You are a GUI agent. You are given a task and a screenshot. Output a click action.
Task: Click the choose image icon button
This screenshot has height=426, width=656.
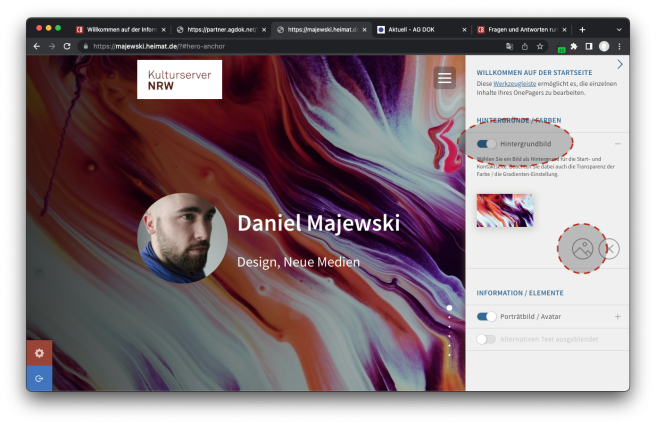pyautogui.click(x=581, y=248)
